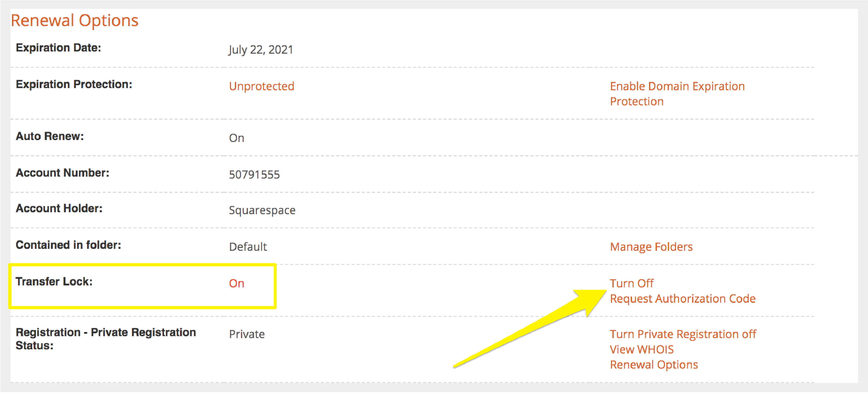Image resolution: width=868 pixels, height=393 pixels.
Task: Click the Renewal Options heading
Action: pos(74,20)
